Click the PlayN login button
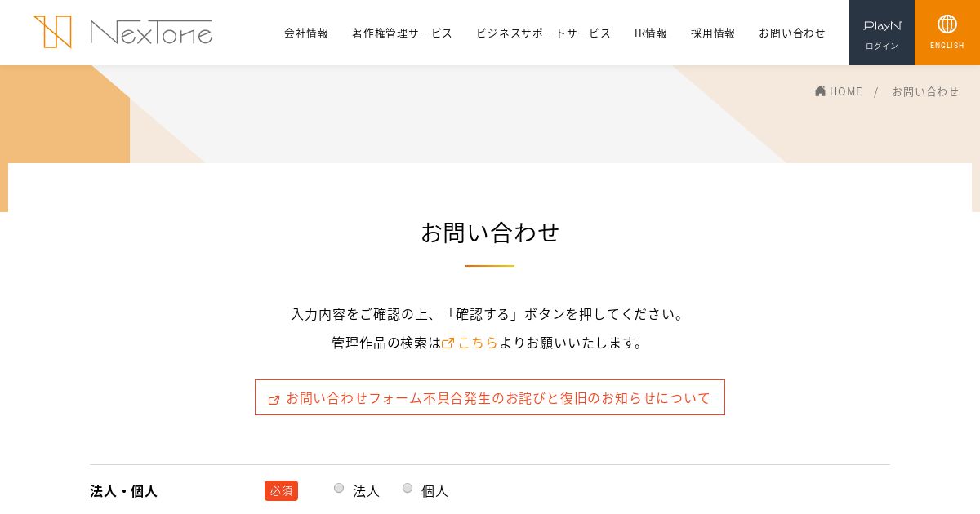This screenshot has height=514, width=980. coord(882,33)
